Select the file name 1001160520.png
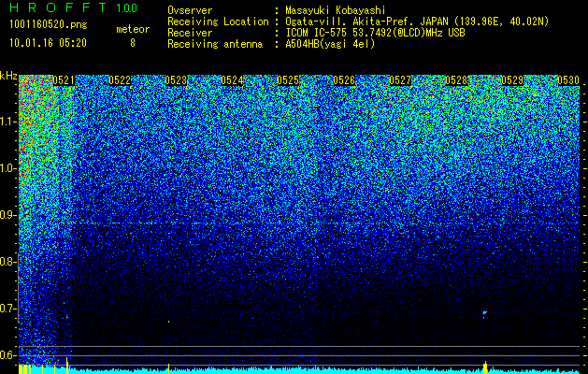 pyautogui.click(x=49, y=24)
